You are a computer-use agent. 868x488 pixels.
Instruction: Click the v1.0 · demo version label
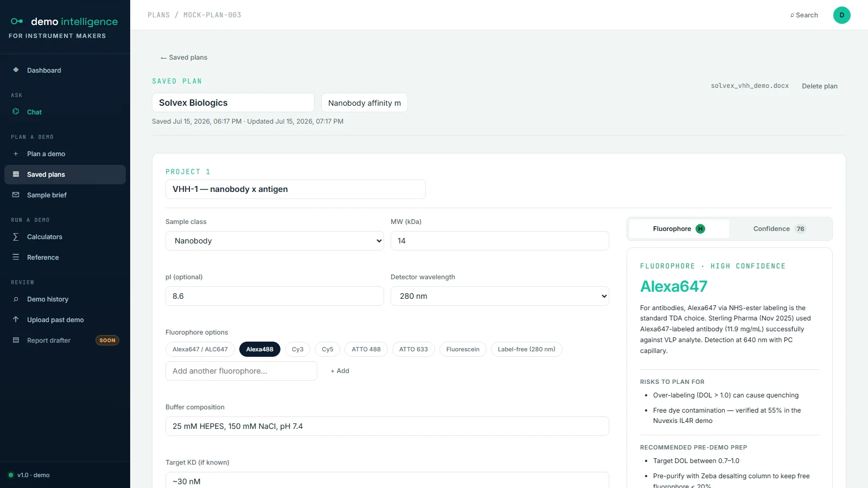click(x=34, y=475)
